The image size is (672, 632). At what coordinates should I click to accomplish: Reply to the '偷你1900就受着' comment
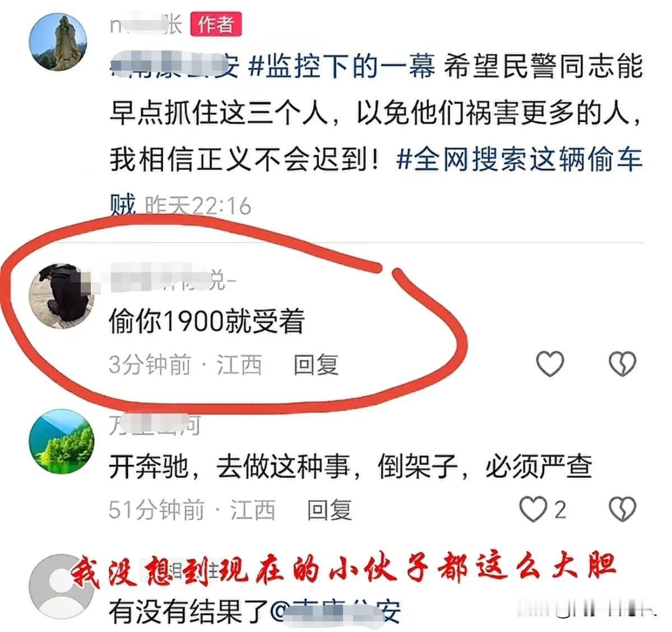tap(316, 365)
